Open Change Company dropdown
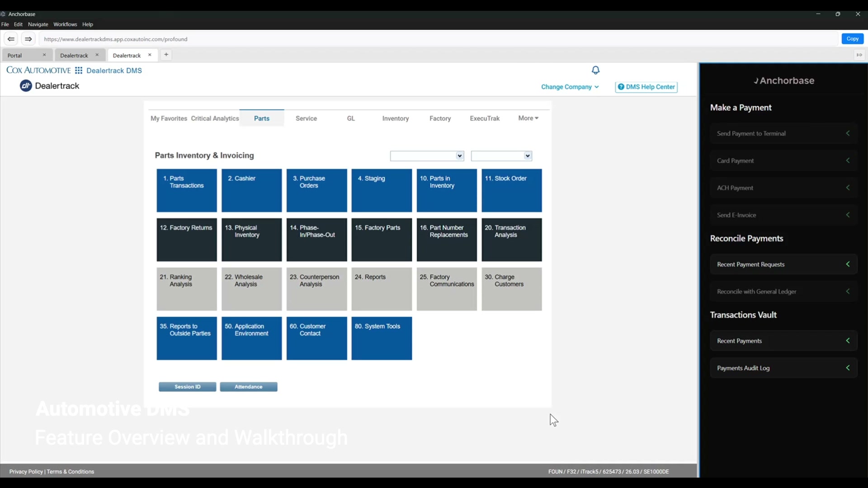 pyautogui.click(x=570, y=87)
